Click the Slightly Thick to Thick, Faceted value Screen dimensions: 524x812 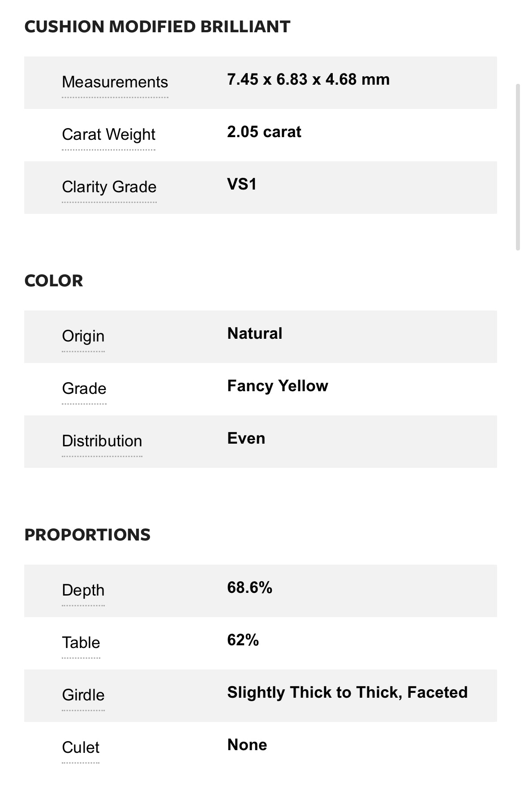click(347, 693)
